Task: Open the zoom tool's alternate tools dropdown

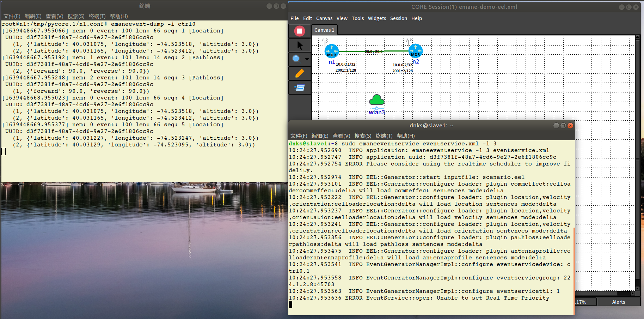Action: pyautogui.click(x=307, y=59)
